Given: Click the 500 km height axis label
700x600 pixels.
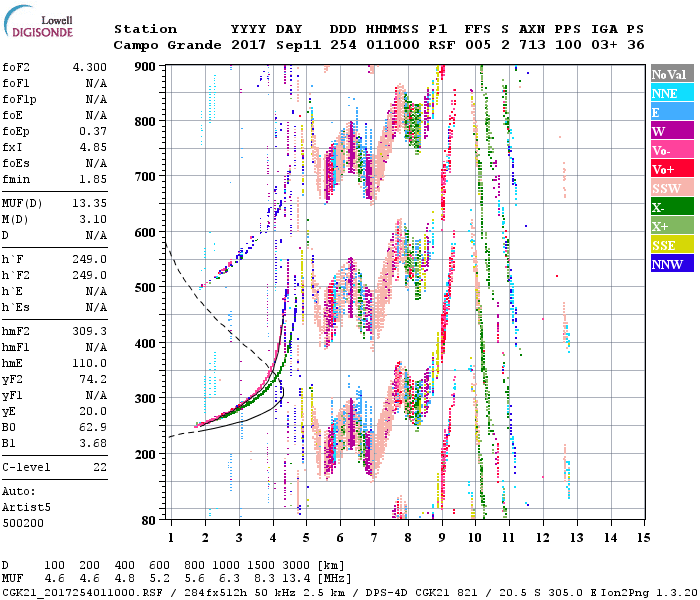Looking at the screenshot, I should pyautogui.click(x=145, y=287).
